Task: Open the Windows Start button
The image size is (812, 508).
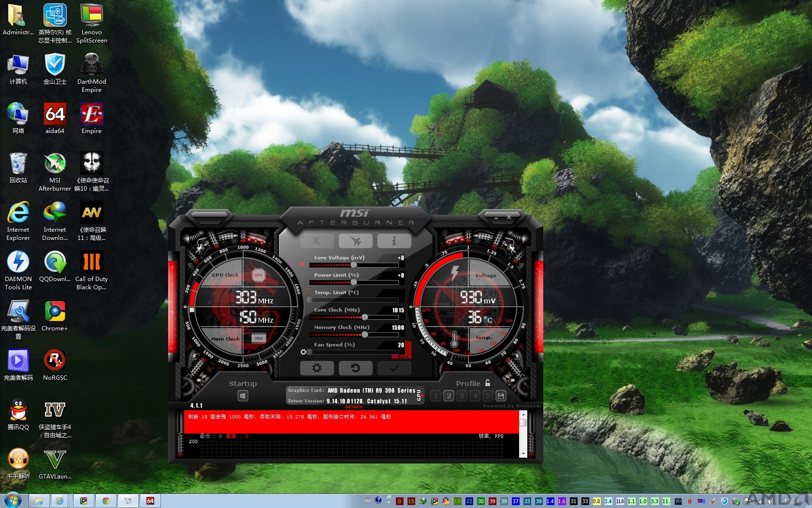Action: [x=12, y=500]
